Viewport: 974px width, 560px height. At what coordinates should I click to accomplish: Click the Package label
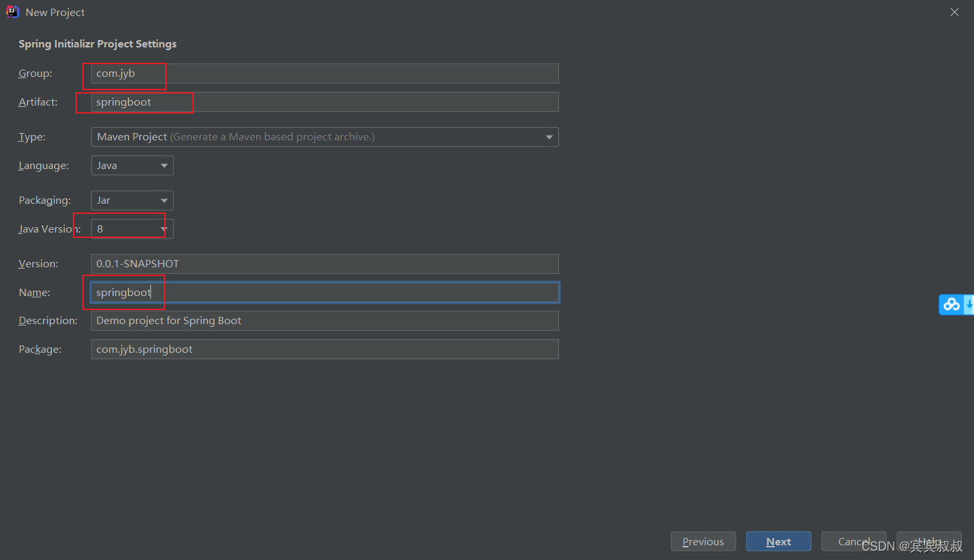coord(40,349)
